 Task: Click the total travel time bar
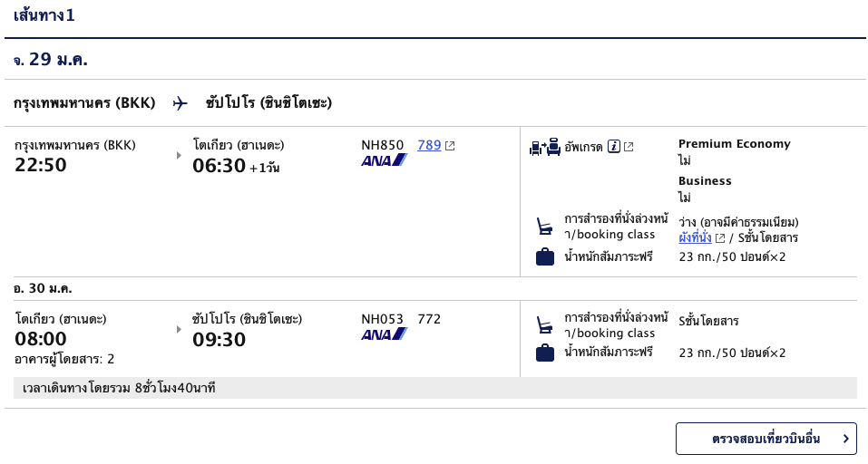[x=435, y=388]
